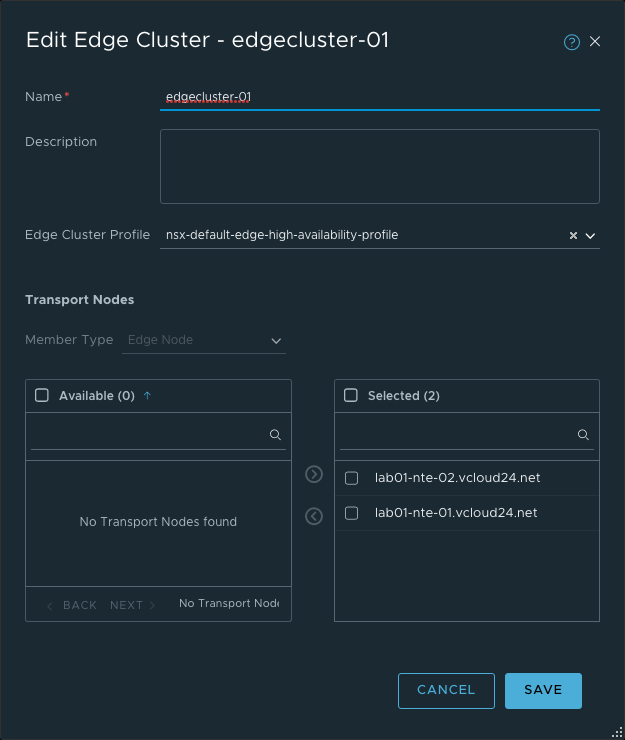
Task: Expand the Edge Cluster Profile dropdown
Action: 590,236
